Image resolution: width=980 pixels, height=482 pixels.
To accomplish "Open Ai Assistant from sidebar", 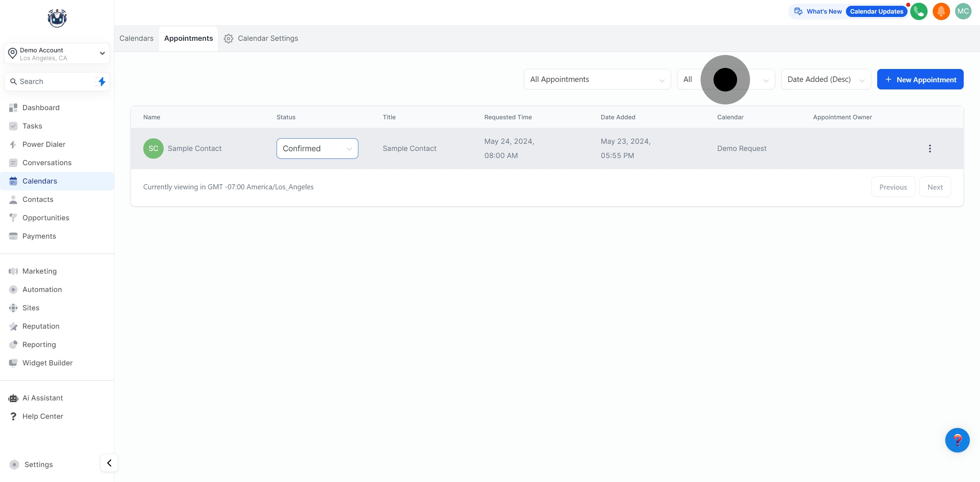I will tap(42, 398).
